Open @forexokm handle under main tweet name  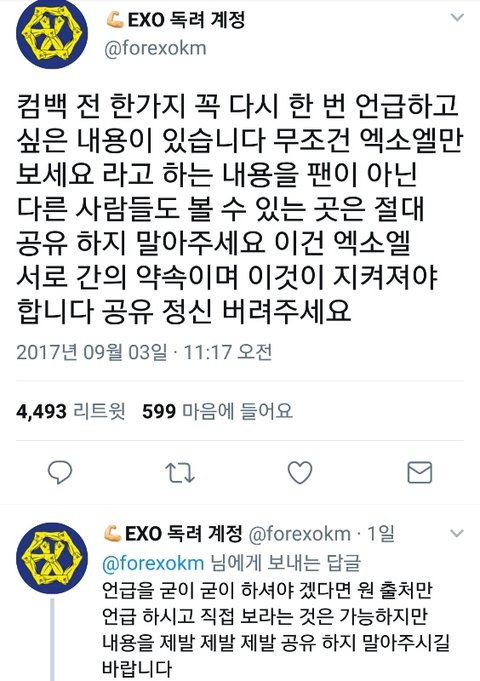pyautogui.click(x=155, y=49)
